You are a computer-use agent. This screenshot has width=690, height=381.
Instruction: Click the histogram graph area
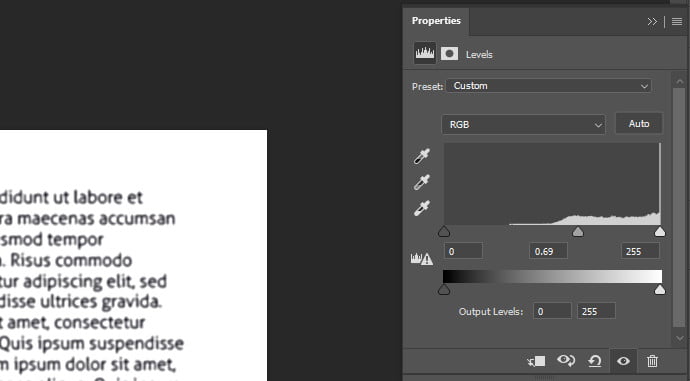553,184
